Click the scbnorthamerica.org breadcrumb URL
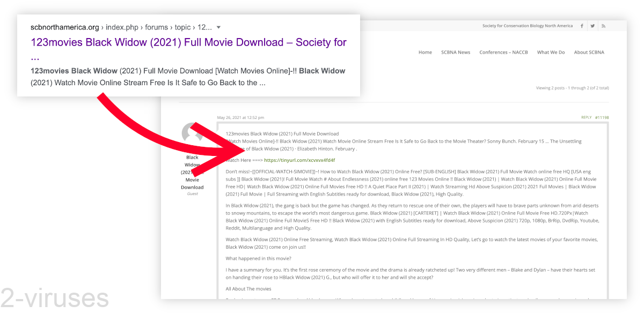Screen dimensions: 644x313 coord(65,27)
